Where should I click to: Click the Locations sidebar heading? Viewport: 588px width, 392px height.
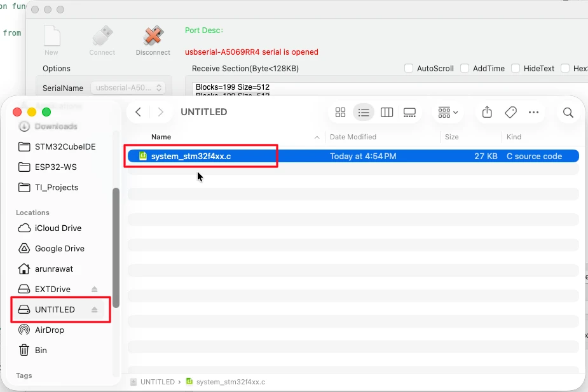pos(32,213)
